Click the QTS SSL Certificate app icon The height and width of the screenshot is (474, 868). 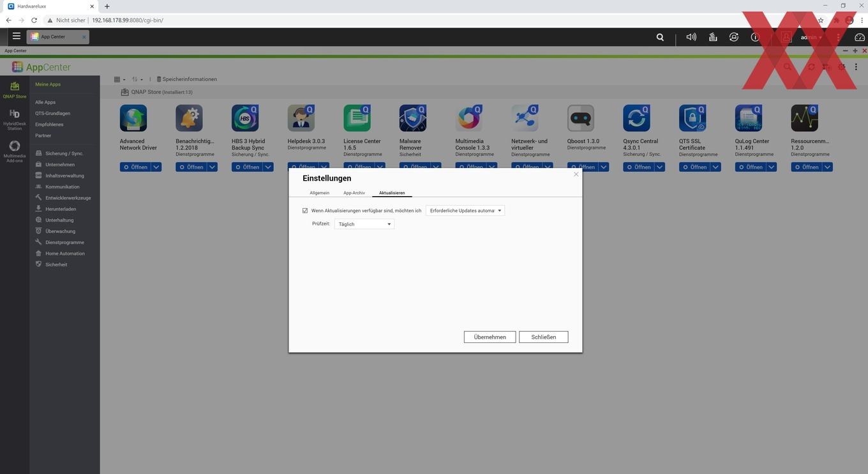pyautogui.click(x=692, y=118)
